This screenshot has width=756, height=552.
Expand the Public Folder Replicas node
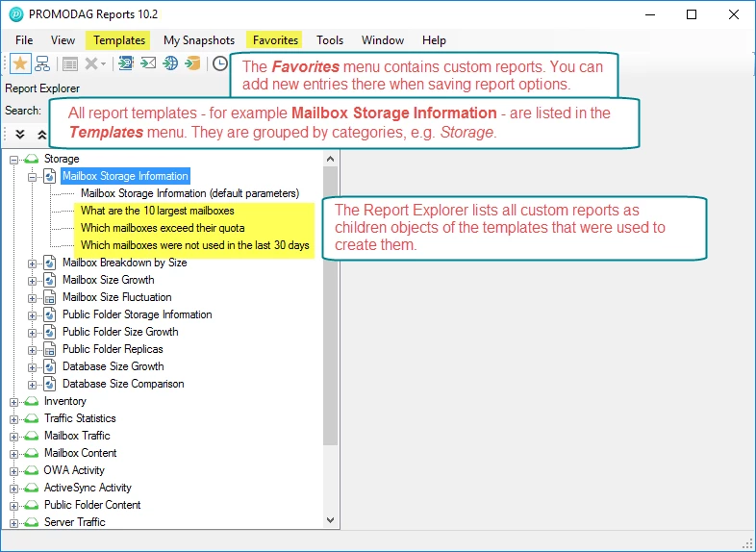coord(33,350)
